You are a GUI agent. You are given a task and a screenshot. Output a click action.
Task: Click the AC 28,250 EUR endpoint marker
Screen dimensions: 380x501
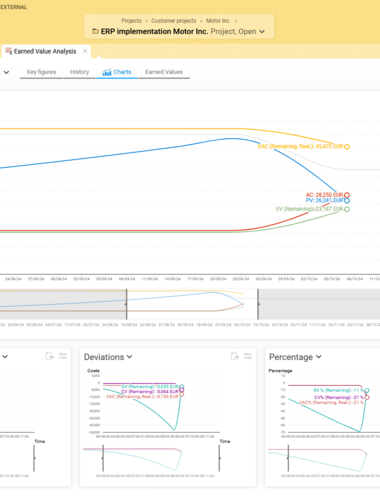347,195
